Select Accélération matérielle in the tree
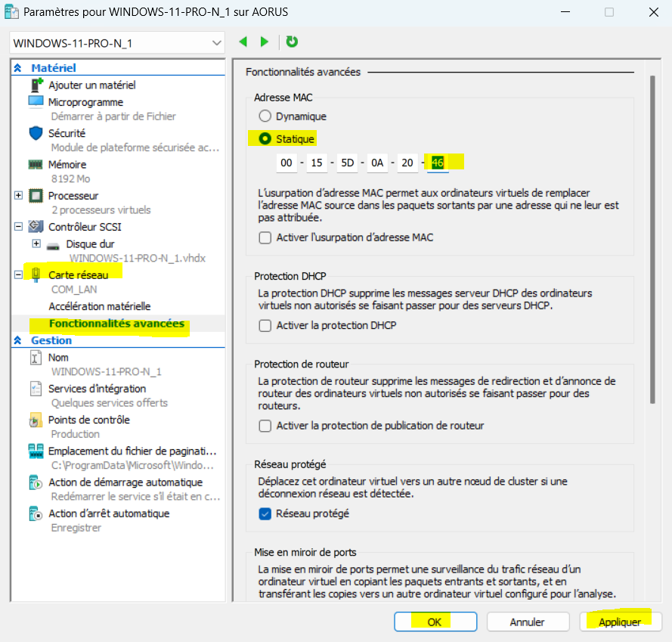 [100, 306]
